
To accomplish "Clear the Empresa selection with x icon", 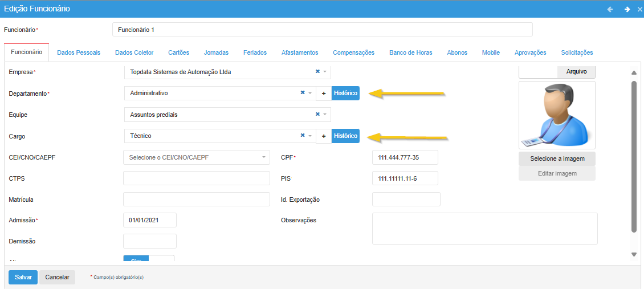I will (x=317, y=71).
